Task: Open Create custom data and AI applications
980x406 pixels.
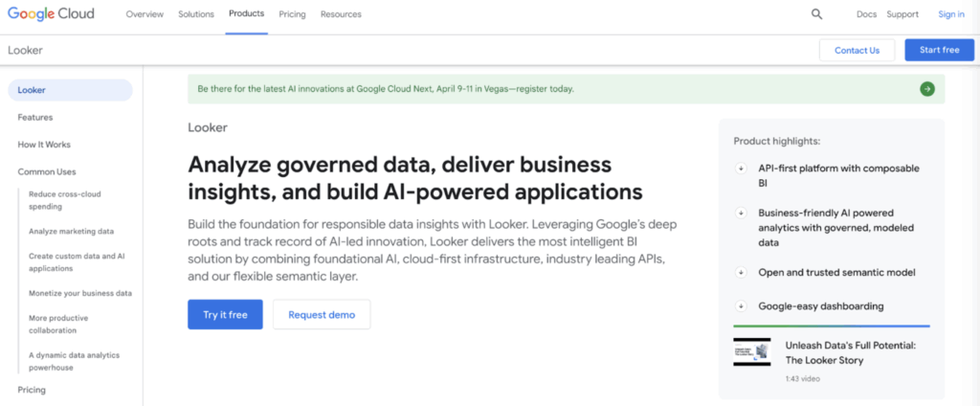Action: point(77,262)
